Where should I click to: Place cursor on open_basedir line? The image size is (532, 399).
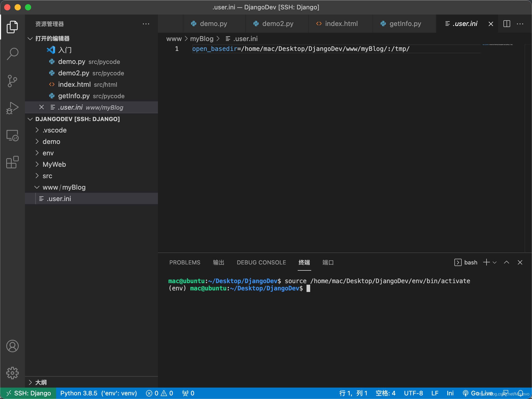(x=301, y=49)
